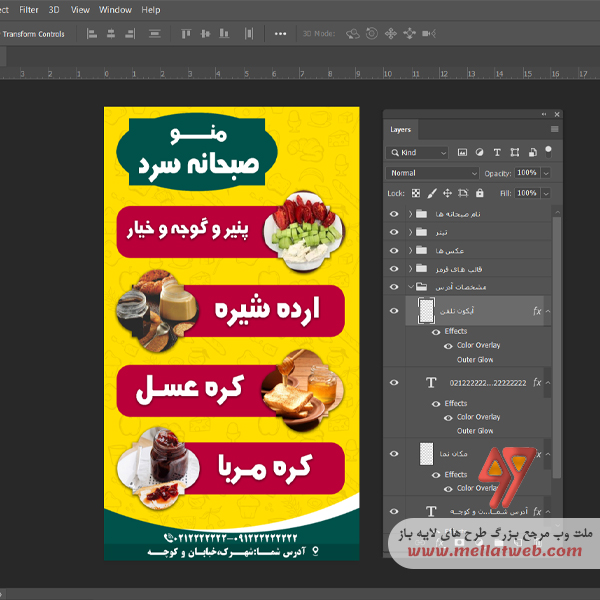This screenshot has height=600, width=600.
Task: Click the کره عسل text on canvas
Action: 190,389
